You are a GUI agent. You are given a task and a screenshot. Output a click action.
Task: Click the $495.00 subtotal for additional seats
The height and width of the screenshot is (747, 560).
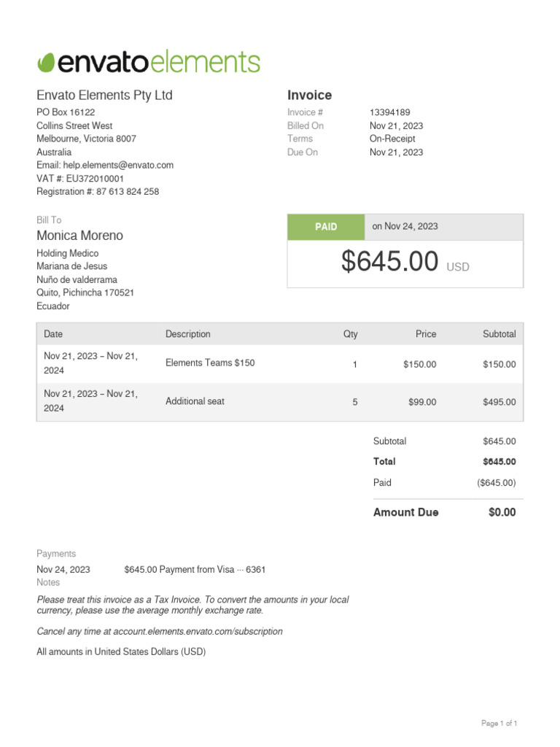tap(499, 402)
